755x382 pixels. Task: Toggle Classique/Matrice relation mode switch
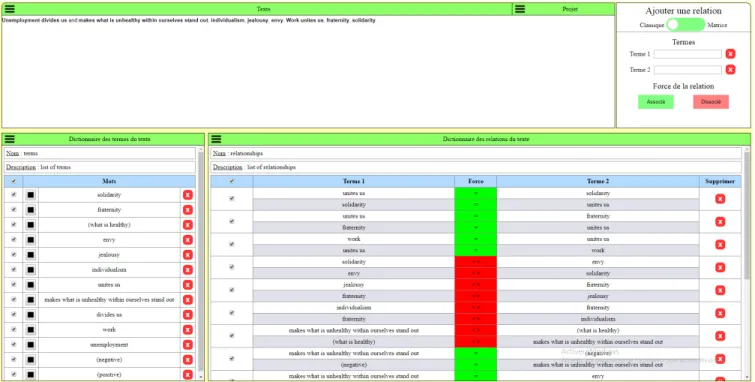(686, 25)
